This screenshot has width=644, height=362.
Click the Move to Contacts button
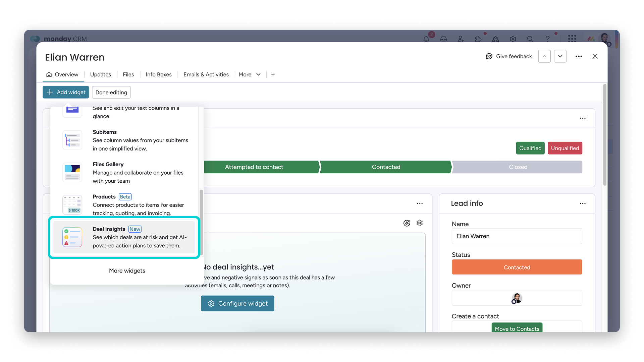point(517,328)
